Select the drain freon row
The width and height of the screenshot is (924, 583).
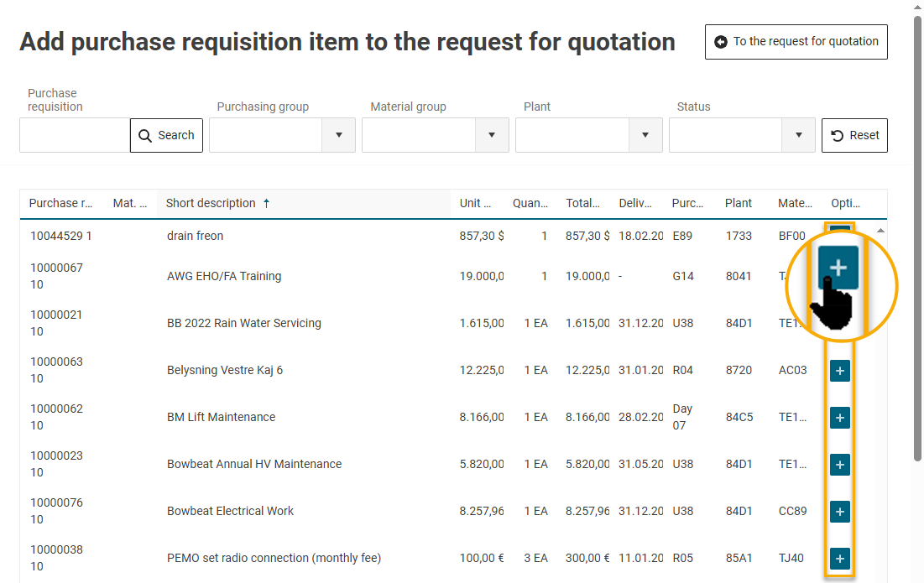pyautogui.click(x=195, y=236)
